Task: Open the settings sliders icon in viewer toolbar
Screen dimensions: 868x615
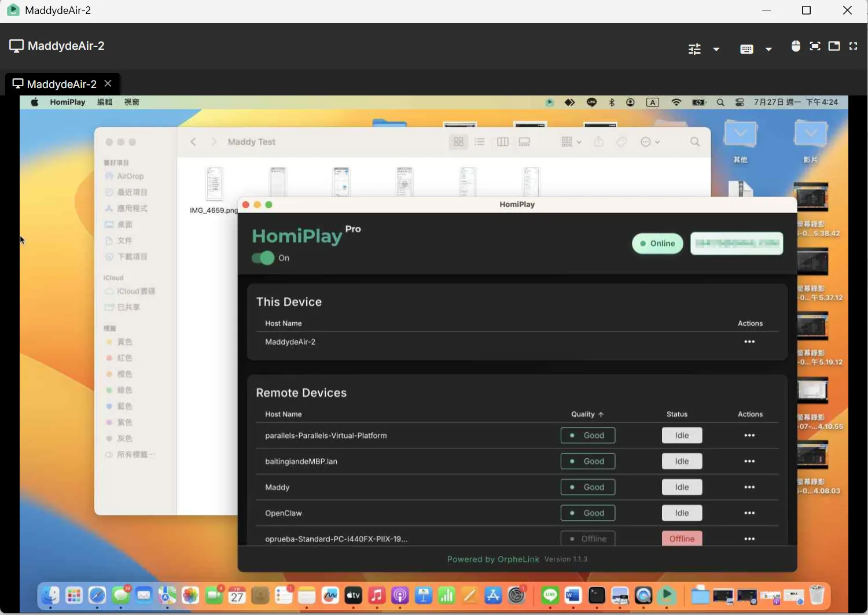Action: [x=694, y=49]
